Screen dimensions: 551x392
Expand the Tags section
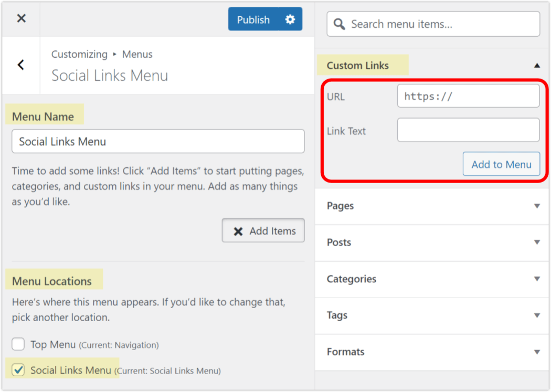pyautogui.click(x=432, y=315)
